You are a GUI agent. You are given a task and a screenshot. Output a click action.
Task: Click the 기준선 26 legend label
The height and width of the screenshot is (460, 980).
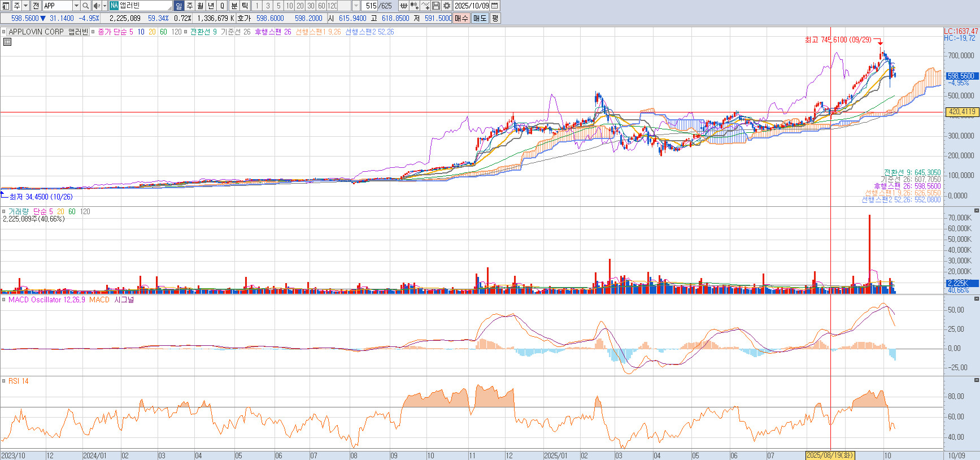click(236, 32)
